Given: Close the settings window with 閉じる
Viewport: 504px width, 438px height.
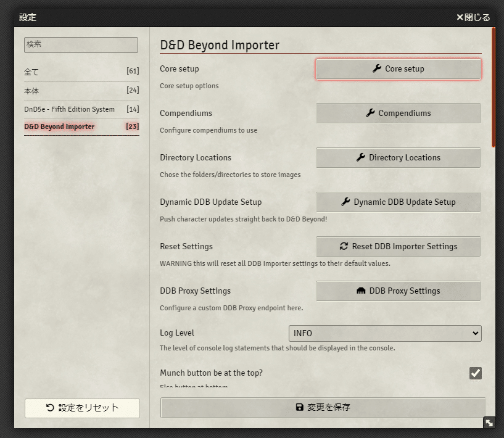Looking at the screenshot, I should point(473,17).
